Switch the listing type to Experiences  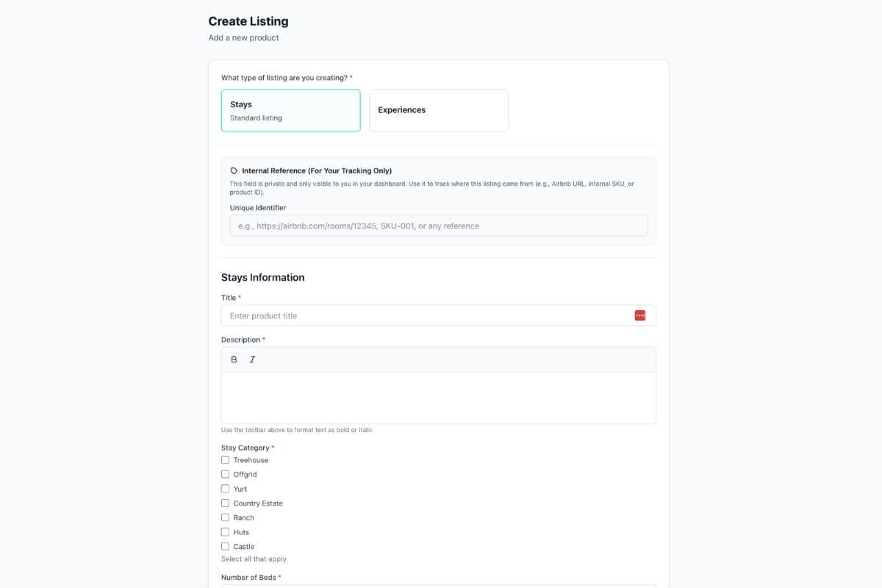pos(438,110)
